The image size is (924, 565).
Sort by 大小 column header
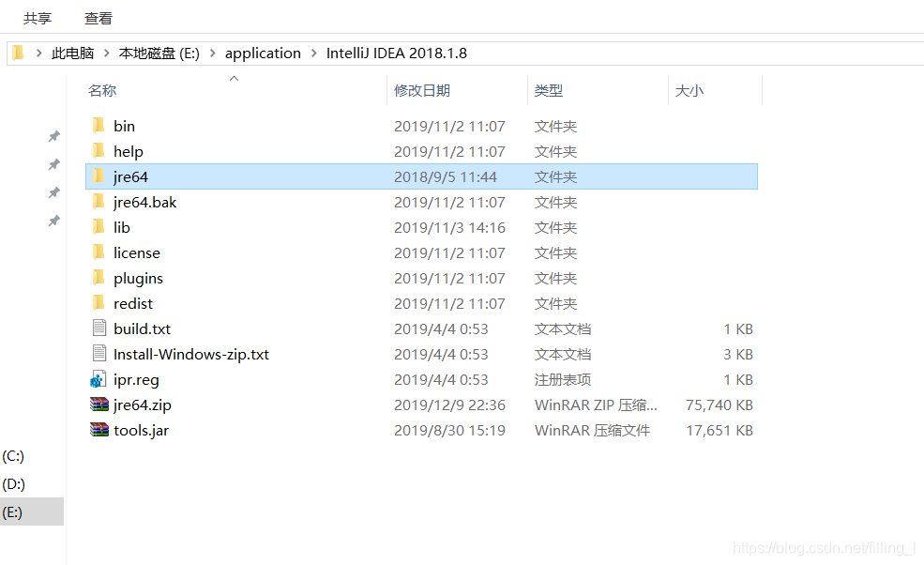pos(689,91)
